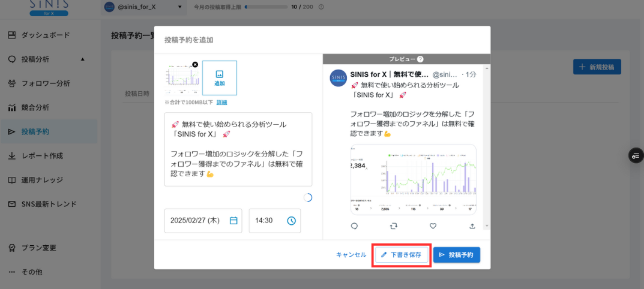Click the share icon in tweet preview

coord(472,226)
